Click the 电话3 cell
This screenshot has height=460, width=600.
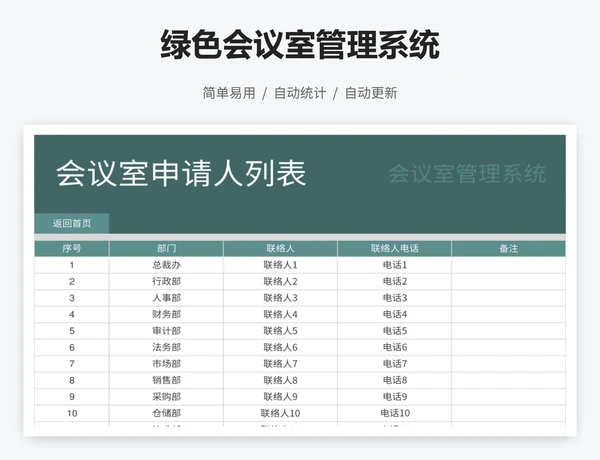pyautogui.click(x=395, y=298)
